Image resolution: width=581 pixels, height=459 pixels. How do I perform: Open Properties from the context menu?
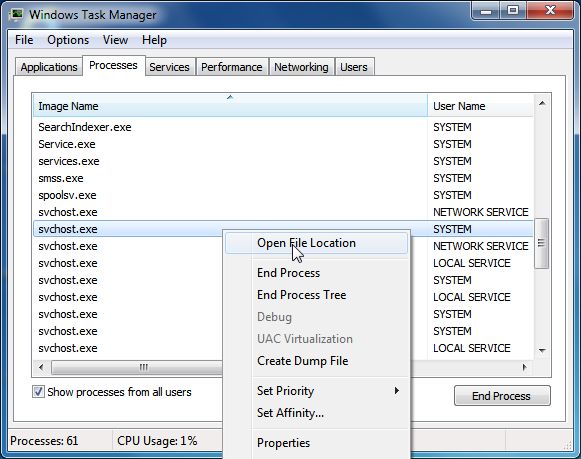(x=283, y=443)
